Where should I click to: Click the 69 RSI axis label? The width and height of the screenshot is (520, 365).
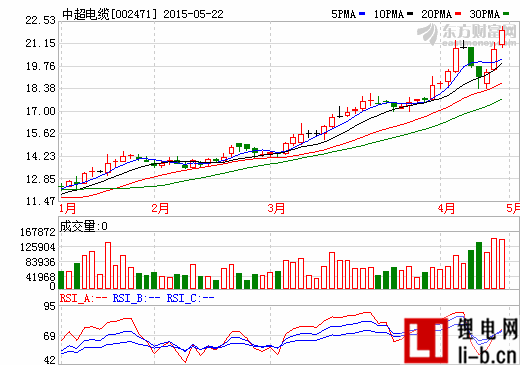coord(50,336)
